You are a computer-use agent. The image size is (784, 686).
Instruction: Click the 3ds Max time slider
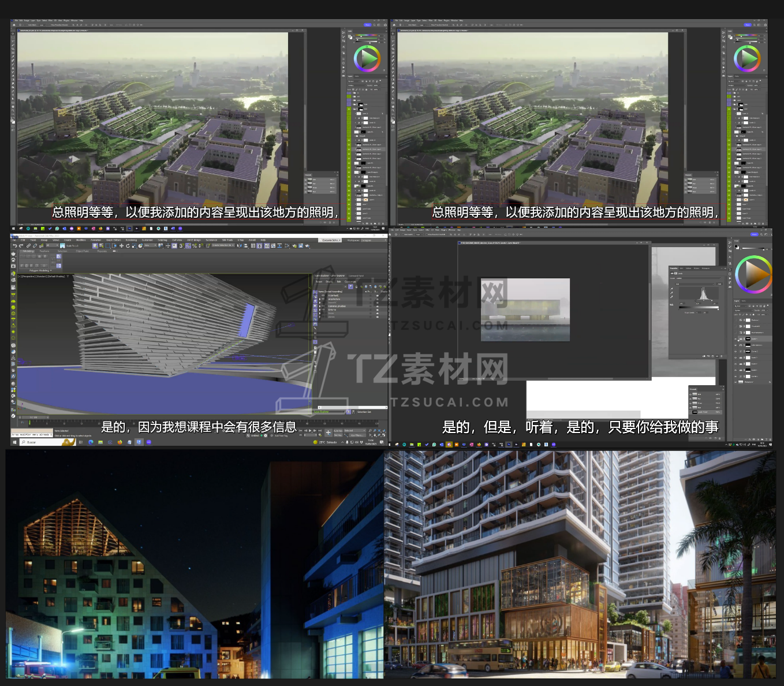(33, 417)
